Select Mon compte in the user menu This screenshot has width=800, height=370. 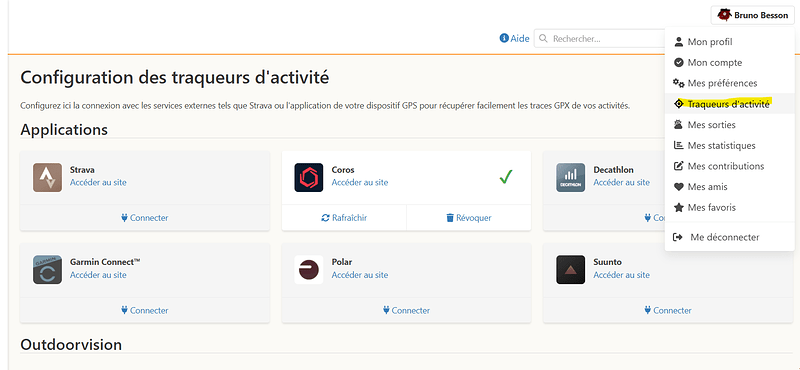pos(730,62)
